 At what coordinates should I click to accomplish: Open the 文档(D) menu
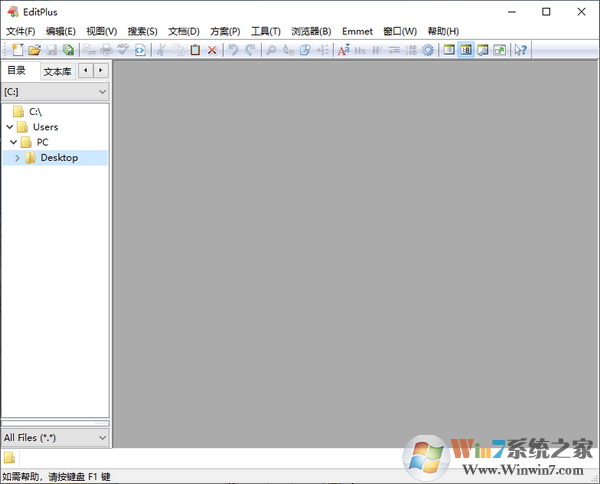184,31
